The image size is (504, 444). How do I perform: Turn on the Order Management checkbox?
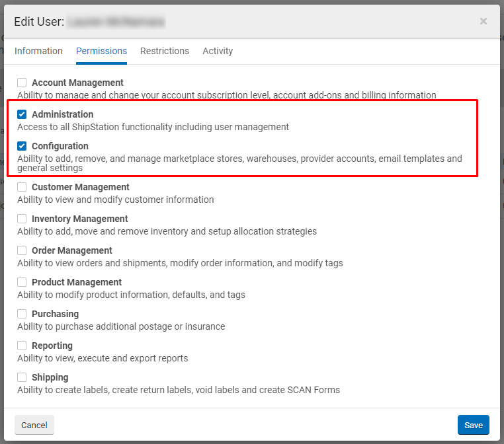click(x=22, y=250)
